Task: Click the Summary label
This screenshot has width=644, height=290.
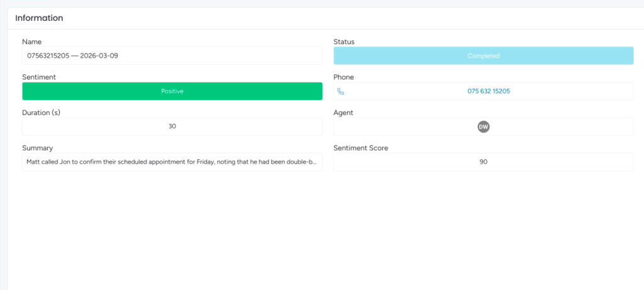Action: point(37,148)
